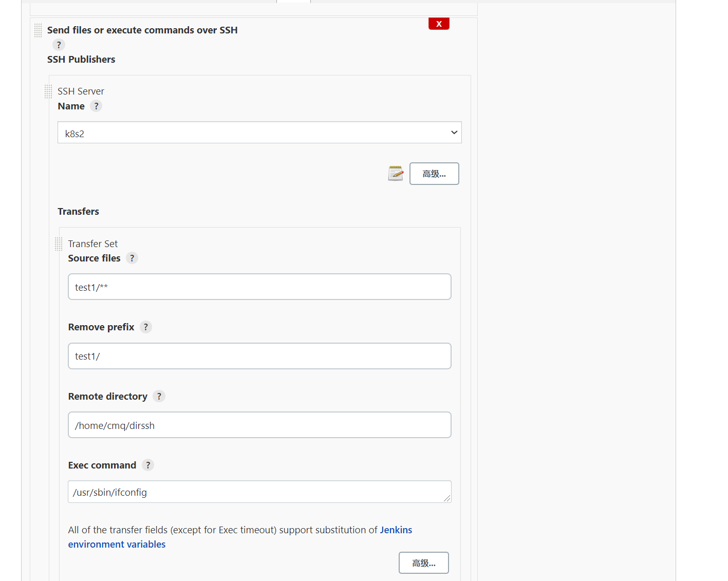The image size is (728, 581).
Task: Click the SSH publisher block drag handle
Action: click(x=38, y=30)
